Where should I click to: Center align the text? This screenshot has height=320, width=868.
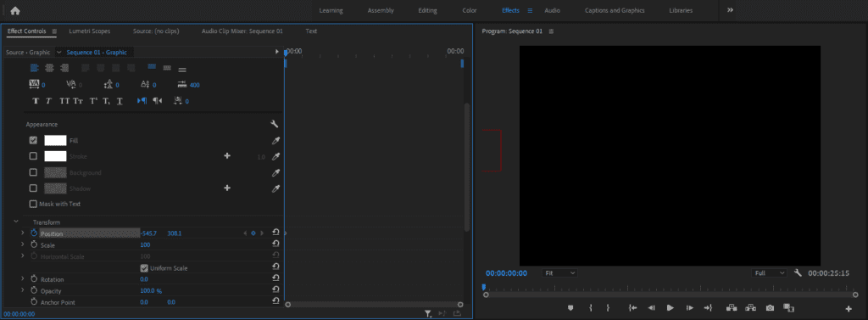pyautogui.click(x=49, y=68)
